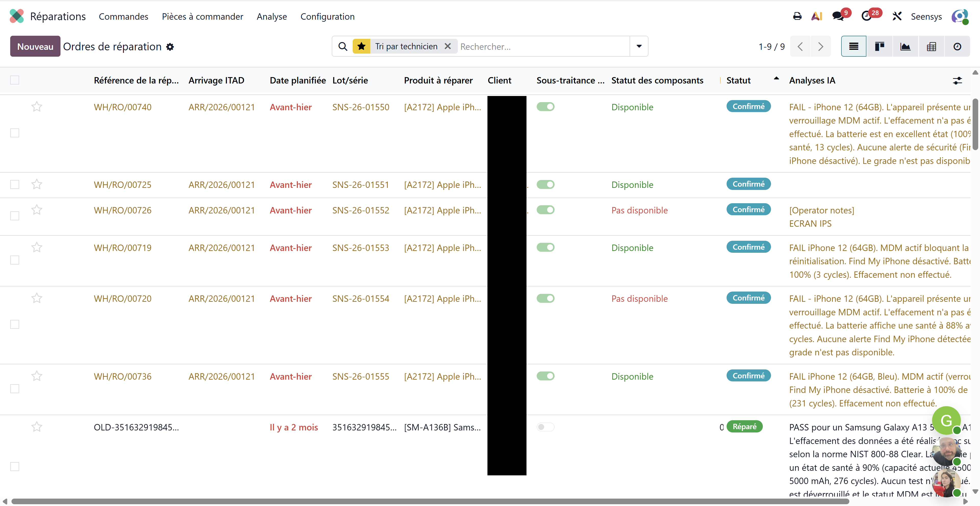Viewport: 980px width, 506px height.
Task: Click the vertical scrollbar thumb
Action: (x=975, y=124)
